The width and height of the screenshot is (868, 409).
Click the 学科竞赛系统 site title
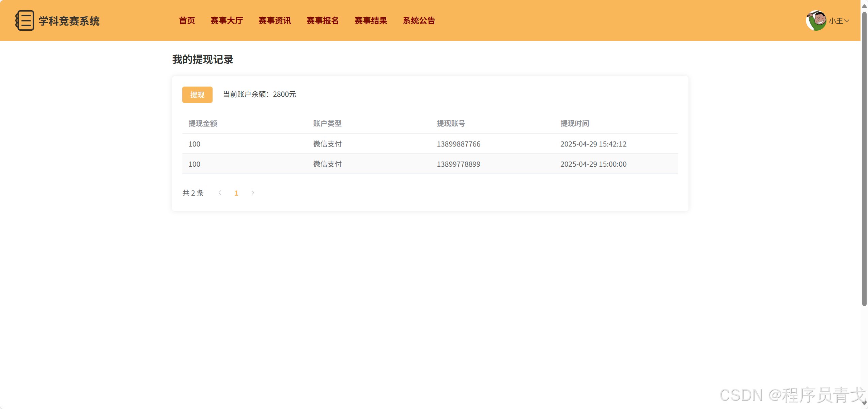[69, 21]
